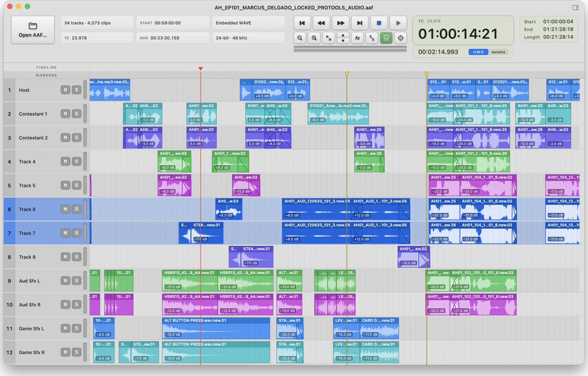588x376 pixels.
Task: Solo the Host track
Action: [x=76, y=90]
